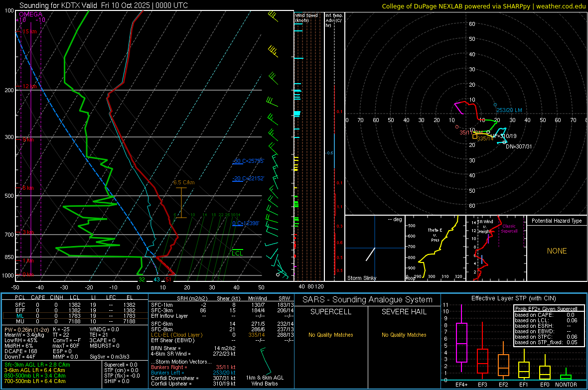Click the 'based on LCL: 0.06' line
Screen dimensions: 588x390
546,320
